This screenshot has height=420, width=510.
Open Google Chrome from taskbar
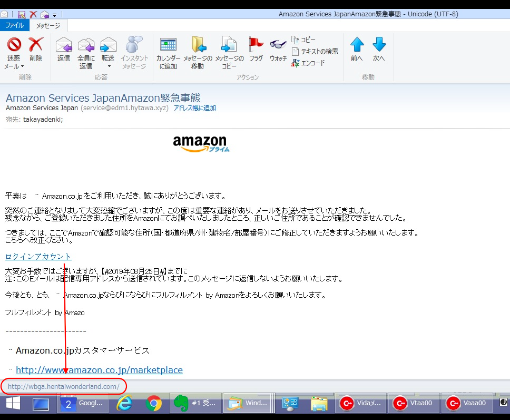tap(153, 404)
